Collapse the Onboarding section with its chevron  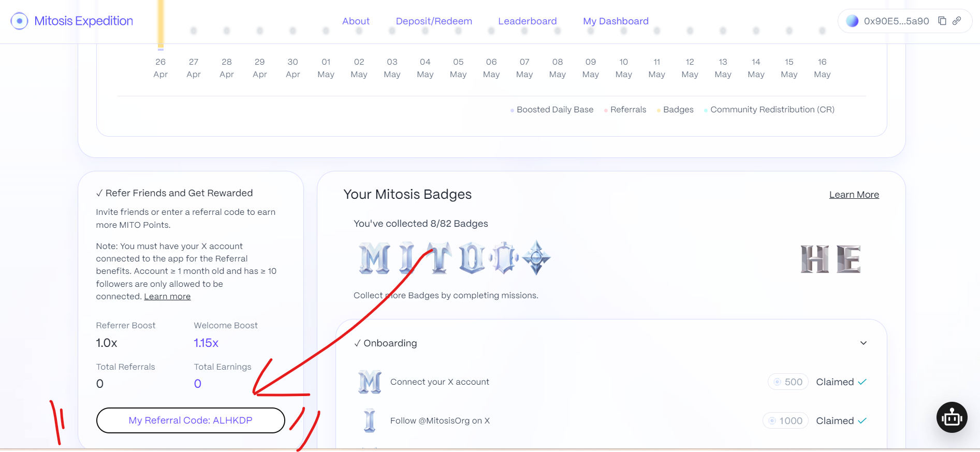click(864, 343)
